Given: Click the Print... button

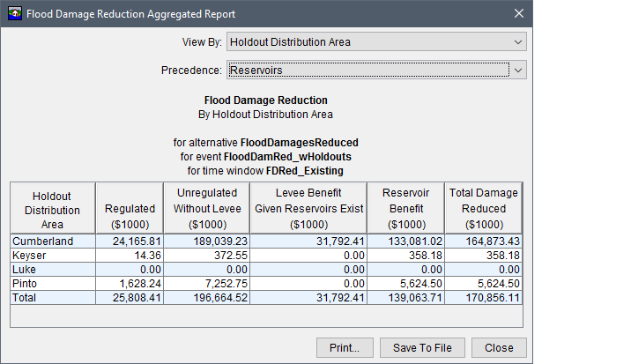Looking at the screenshot, I should click(x=345, y=347).
